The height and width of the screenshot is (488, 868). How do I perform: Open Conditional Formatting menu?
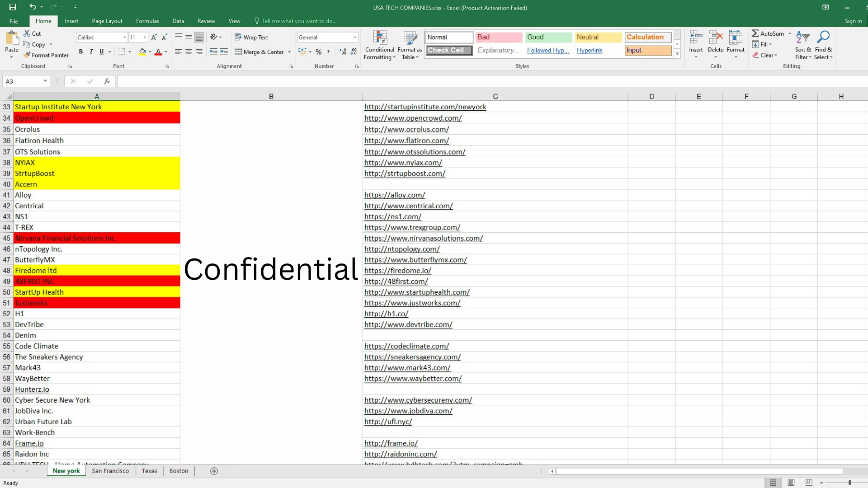tap(379, 45)
